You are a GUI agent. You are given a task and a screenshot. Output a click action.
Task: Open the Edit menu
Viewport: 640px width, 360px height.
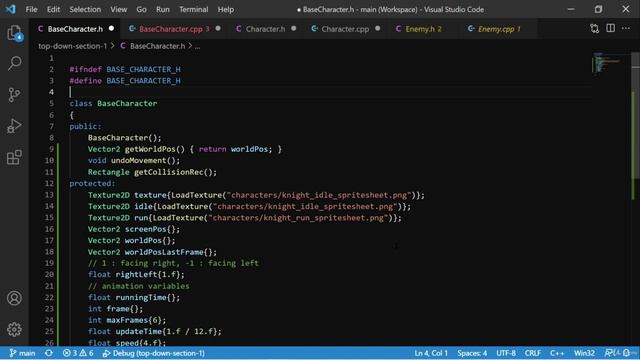pos(53,9)
